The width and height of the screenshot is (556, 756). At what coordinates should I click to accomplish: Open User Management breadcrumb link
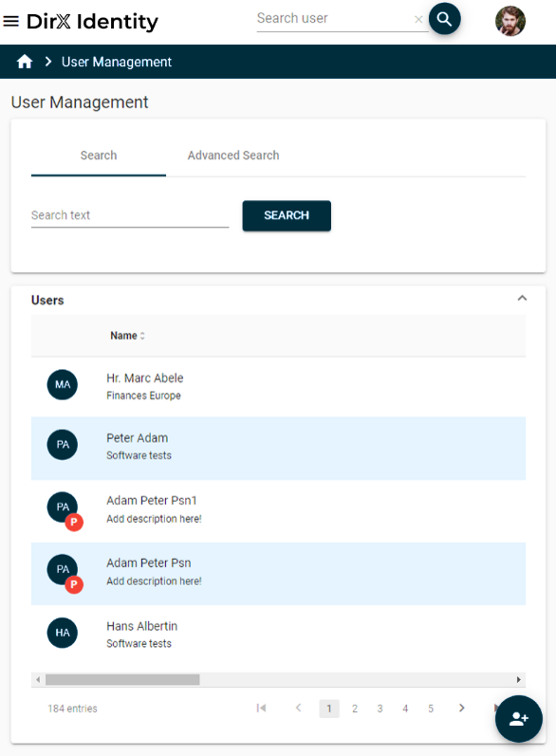[116, 62]
